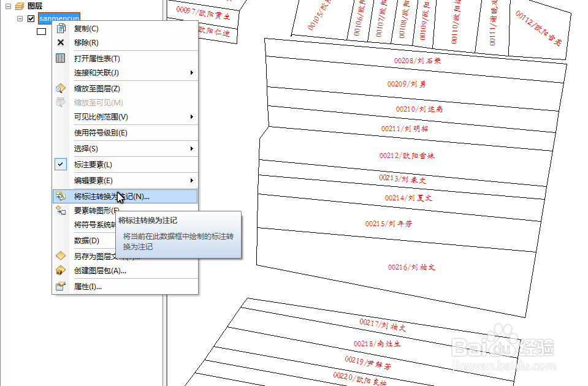Open layer properties via the 属性 icon
588x386 pixels.
point(59,286)
